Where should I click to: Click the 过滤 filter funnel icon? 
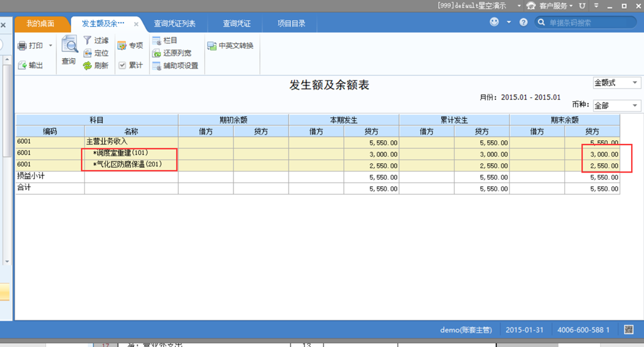click(x=87, y=40)
